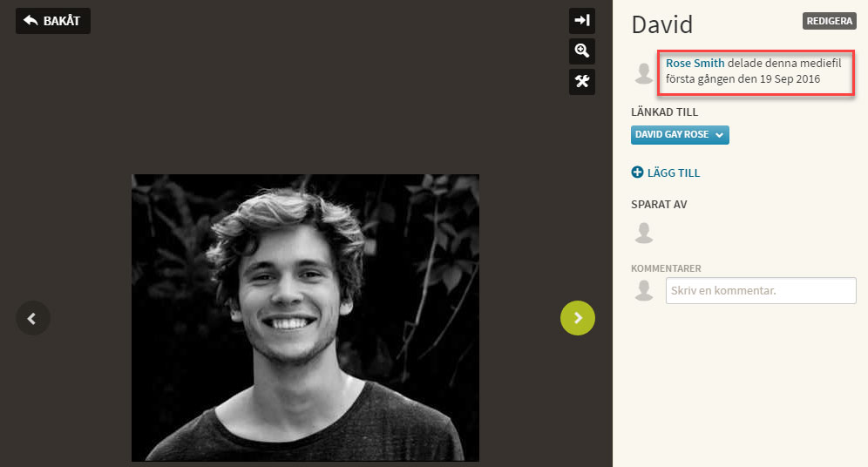Screen dimensions: 868x467
Task: Click David's black and white portrait photo
Action: click(x=305, y=318)
